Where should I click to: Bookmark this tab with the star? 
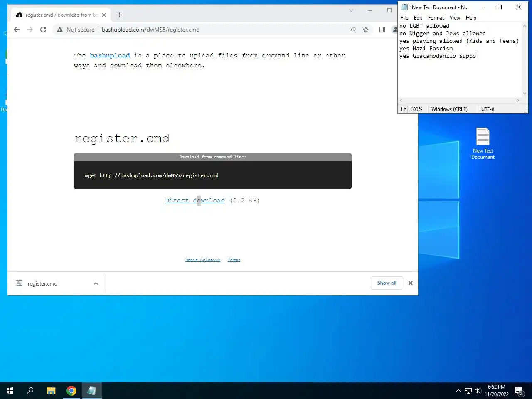tap(366, 30)
